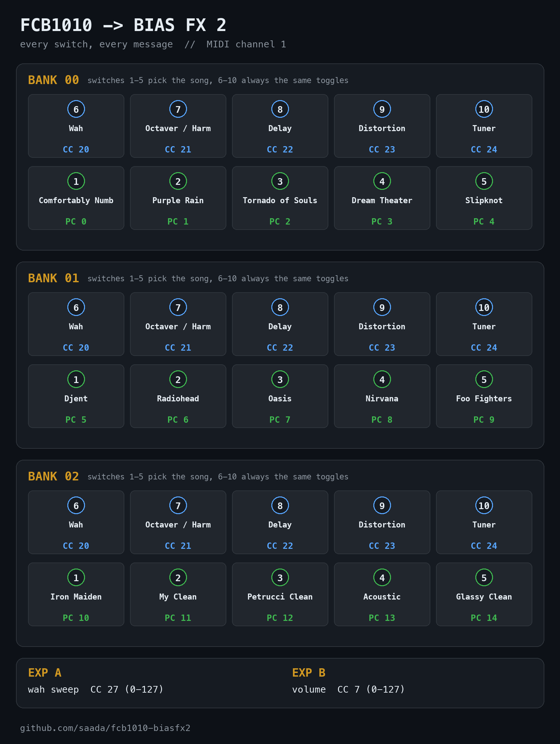The height and width of the screenshot is (744, 560).
Task: Click the Bank 00 switch 6 circle icon
Action: coord(76,109)
